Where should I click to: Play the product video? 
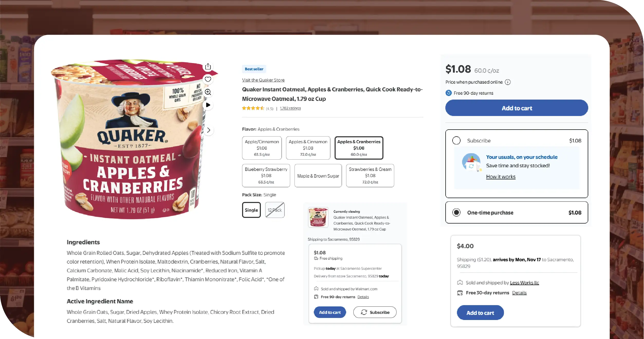208,105
